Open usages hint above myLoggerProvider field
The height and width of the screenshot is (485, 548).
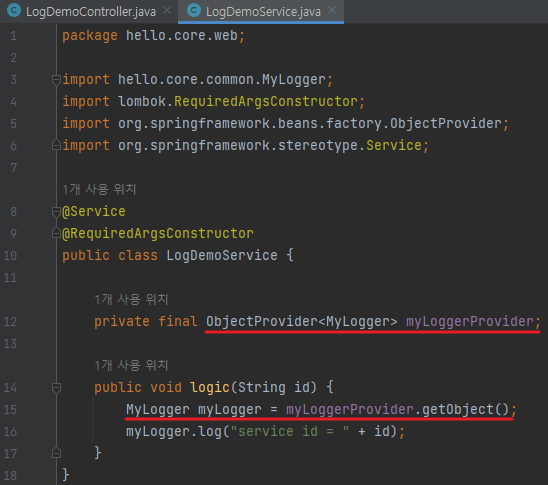click(x=131, y=299)
